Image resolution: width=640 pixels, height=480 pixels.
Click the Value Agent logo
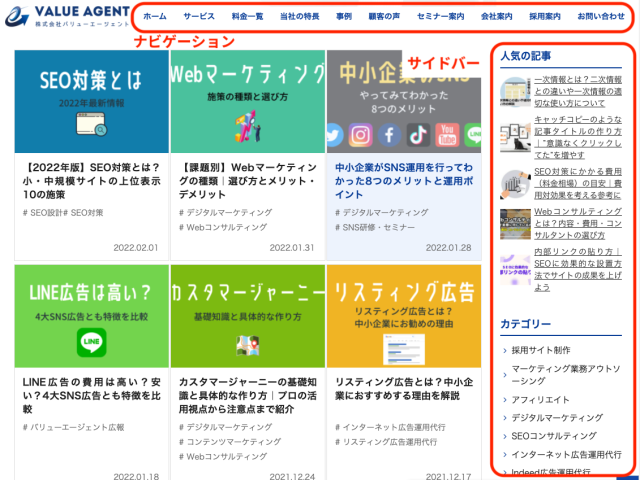pyautogui.click(x=67, y=16)
